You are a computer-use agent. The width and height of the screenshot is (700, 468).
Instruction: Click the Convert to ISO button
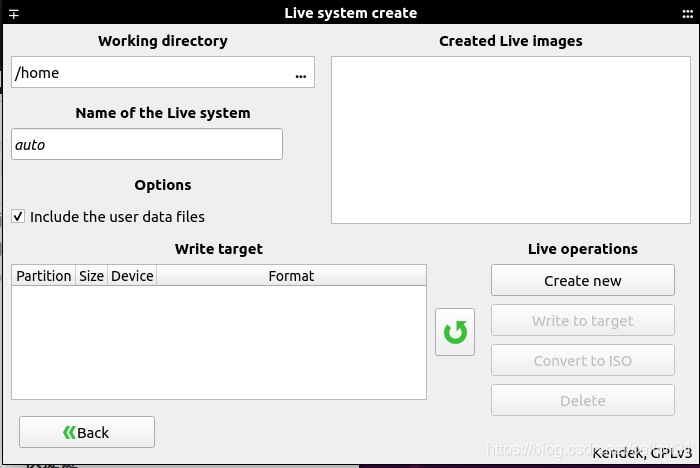click(x=583, y=360)
